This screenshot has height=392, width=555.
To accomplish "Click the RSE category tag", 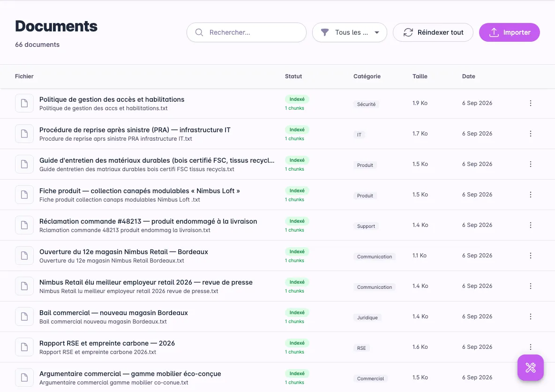I will 361,348.
